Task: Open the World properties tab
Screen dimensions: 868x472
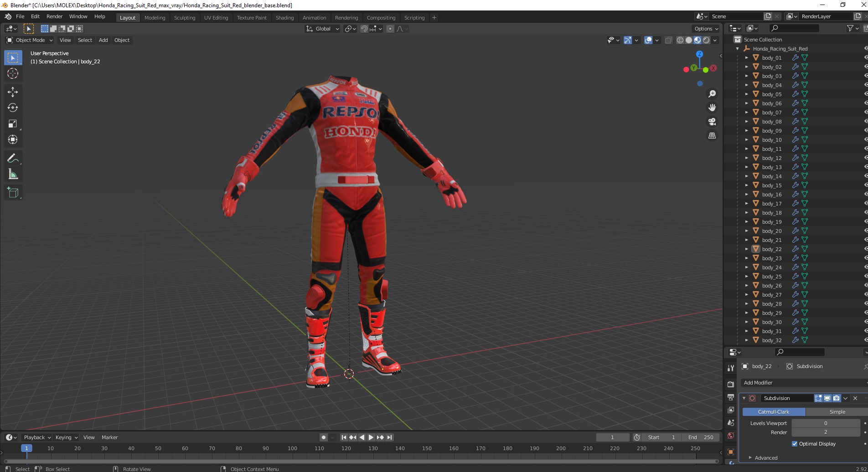Action: point(731,436)
